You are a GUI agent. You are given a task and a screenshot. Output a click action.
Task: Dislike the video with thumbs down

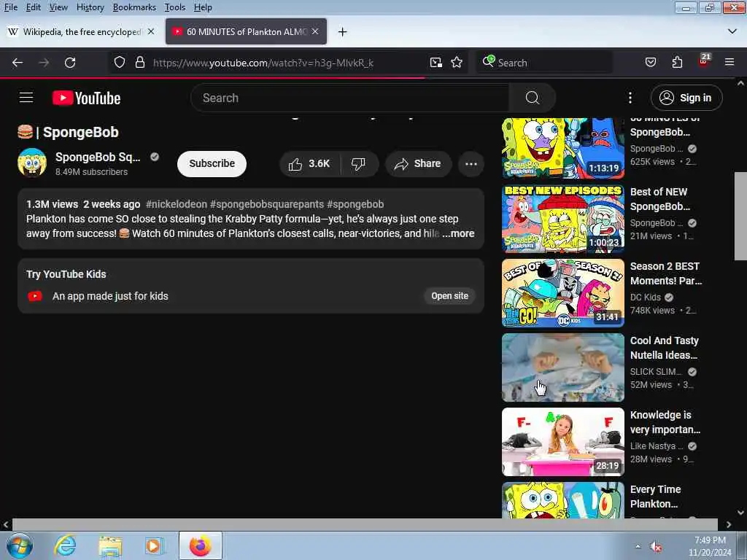[359, 164]
